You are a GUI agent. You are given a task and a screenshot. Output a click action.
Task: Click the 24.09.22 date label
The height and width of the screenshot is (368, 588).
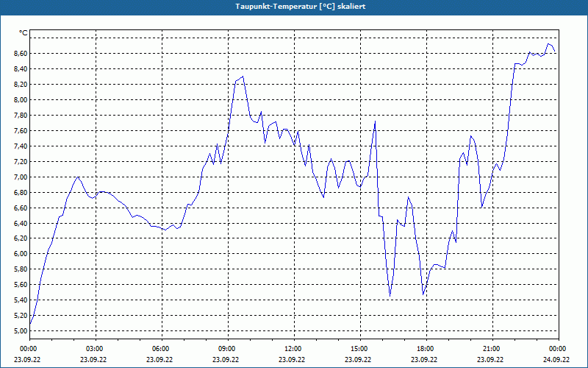556,359
